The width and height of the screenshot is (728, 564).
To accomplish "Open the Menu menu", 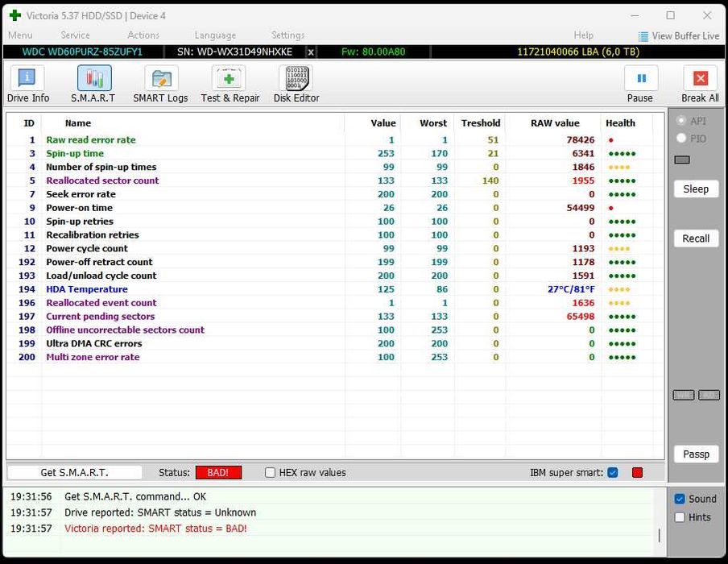I will click(x=20, y=35).
